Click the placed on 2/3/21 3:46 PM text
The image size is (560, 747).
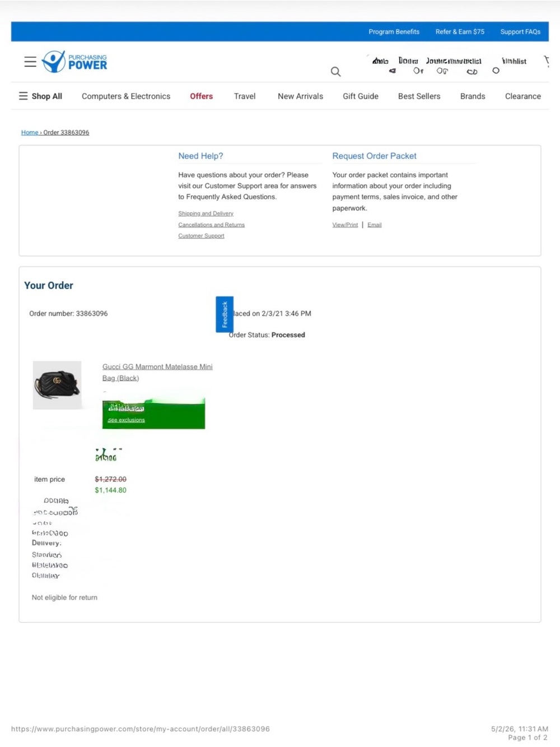point(272,313)
